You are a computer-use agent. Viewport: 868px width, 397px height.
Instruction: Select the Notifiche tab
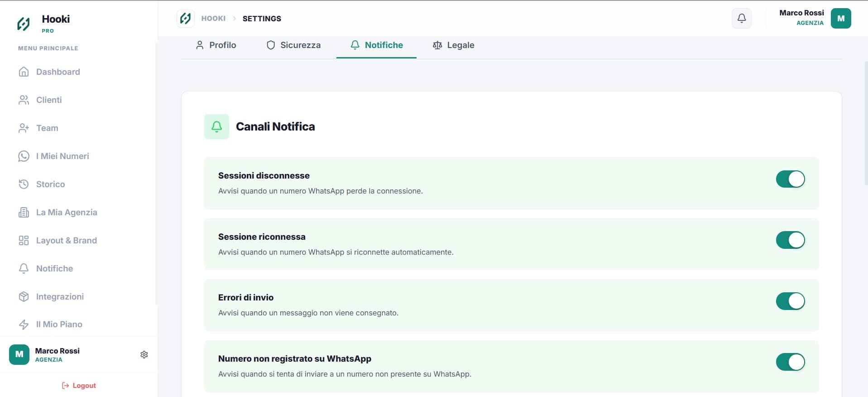[376, 45]
